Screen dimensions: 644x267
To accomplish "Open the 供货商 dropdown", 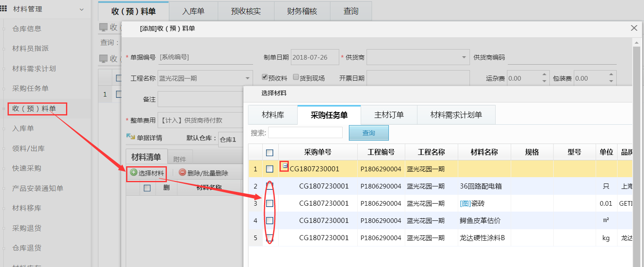I will click(464, 57).
